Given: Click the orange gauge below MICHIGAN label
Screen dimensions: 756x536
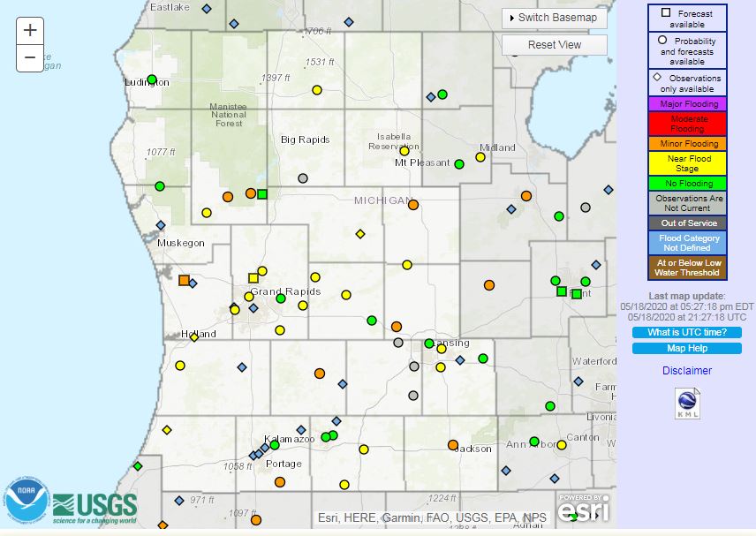Looking at the screenshot, I should [413, 205].
